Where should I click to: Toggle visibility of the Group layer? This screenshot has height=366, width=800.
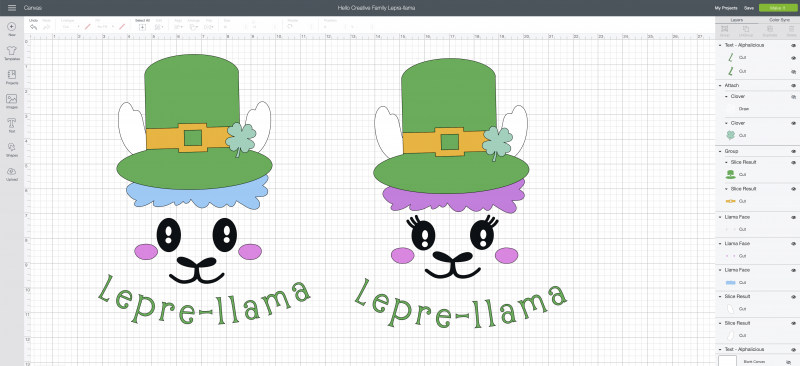(793, 151)
